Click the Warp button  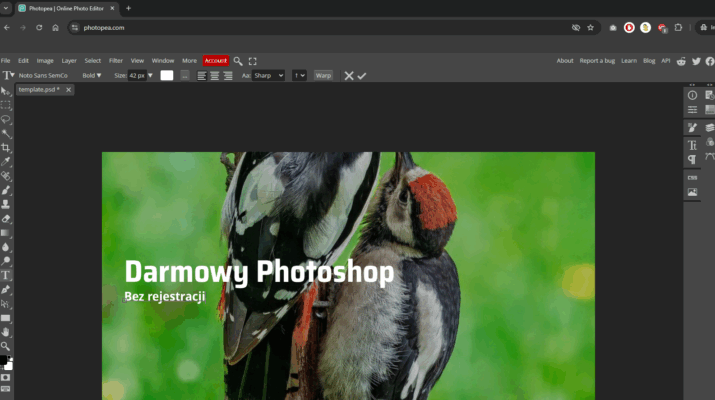(x=323, y=76)
